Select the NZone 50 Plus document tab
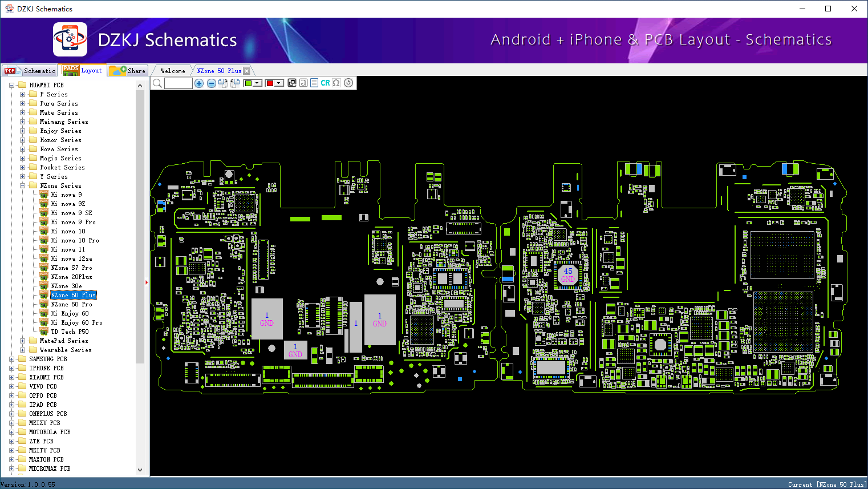Image resolution: width=868 pixels, height=489 pixels. [x=219, y=71]
